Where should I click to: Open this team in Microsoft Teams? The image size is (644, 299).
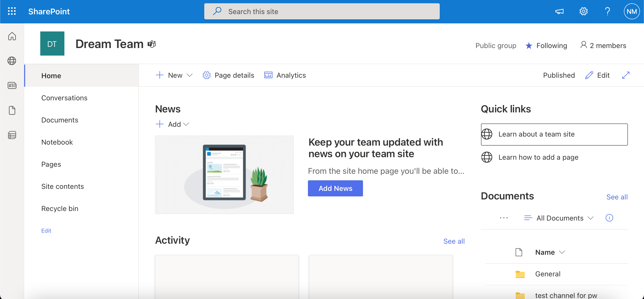tap(151, 44)
